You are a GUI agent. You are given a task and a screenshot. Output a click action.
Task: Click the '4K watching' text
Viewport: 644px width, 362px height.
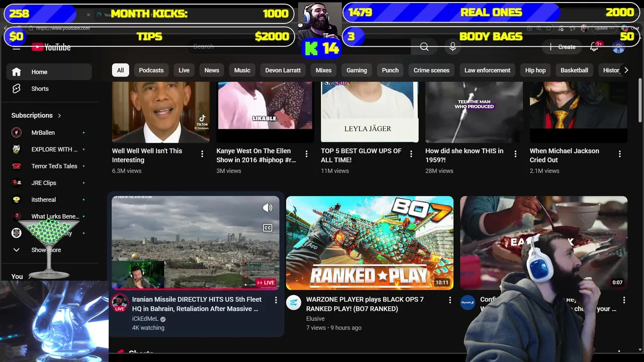click(x=148, y=328)
